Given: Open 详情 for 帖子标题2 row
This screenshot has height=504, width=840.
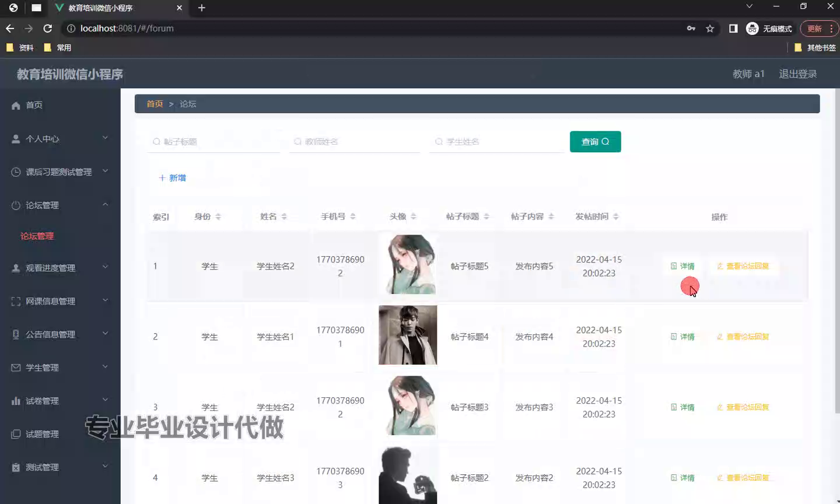Looking at the screenshot, I should point(682,478).
